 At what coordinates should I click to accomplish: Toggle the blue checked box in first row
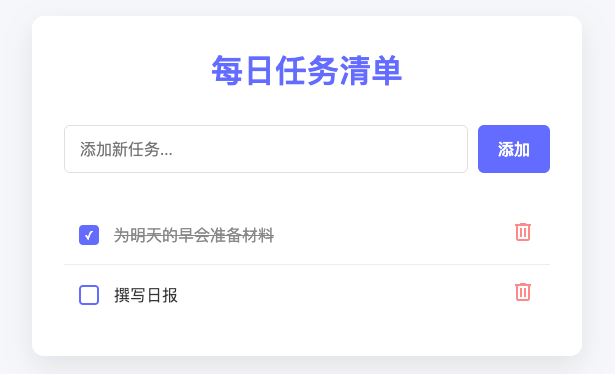tap(89, 235)
